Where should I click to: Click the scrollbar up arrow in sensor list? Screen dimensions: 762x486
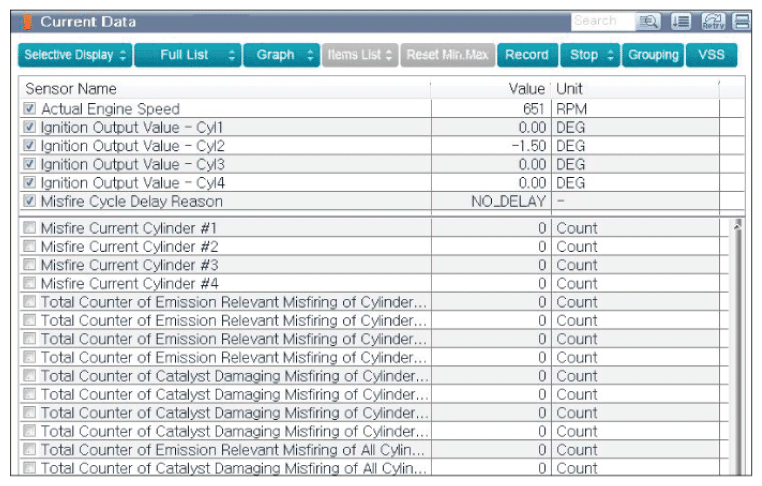738,225
